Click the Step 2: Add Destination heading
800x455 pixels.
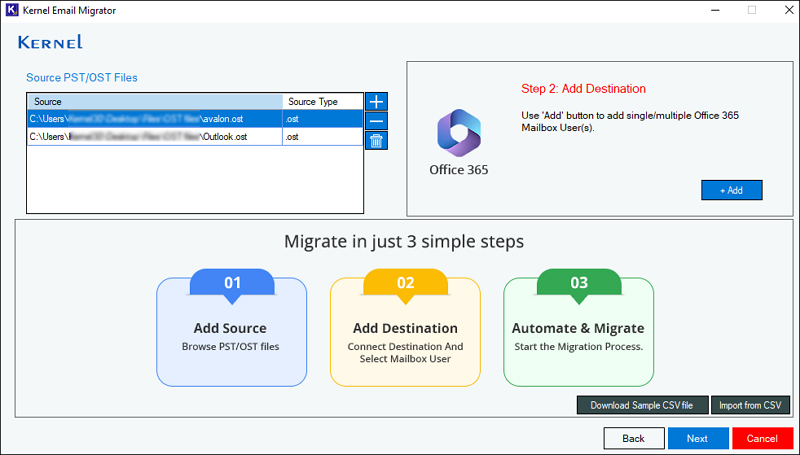pyautogui.click(x=583, y=89)
